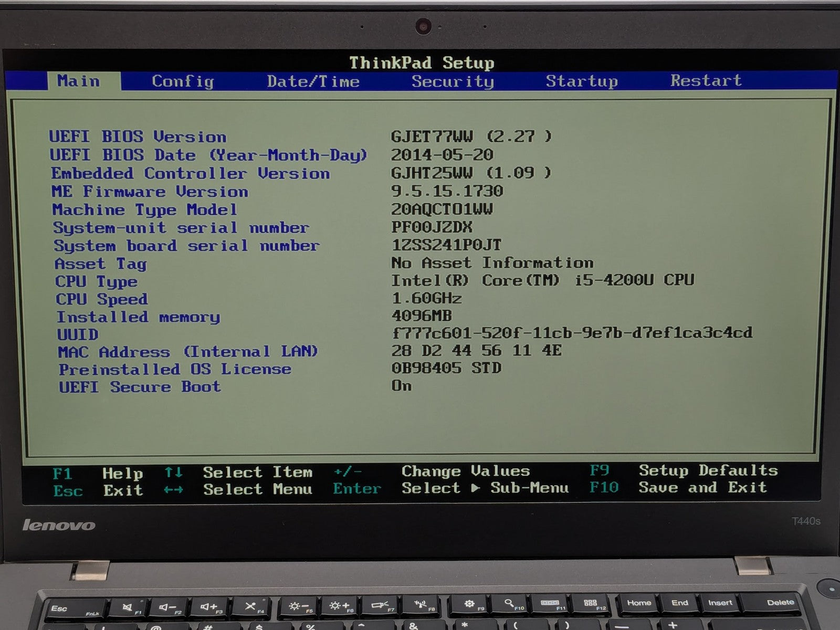Click the +/- key hint
840x630 pixels.
coord(348,471)
